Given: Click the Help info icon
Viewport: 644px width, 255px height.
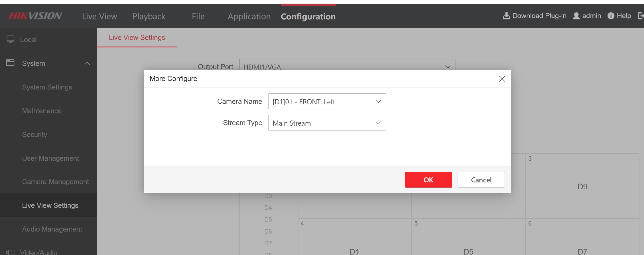Looking at the screenshot, I should click(611, 16).
